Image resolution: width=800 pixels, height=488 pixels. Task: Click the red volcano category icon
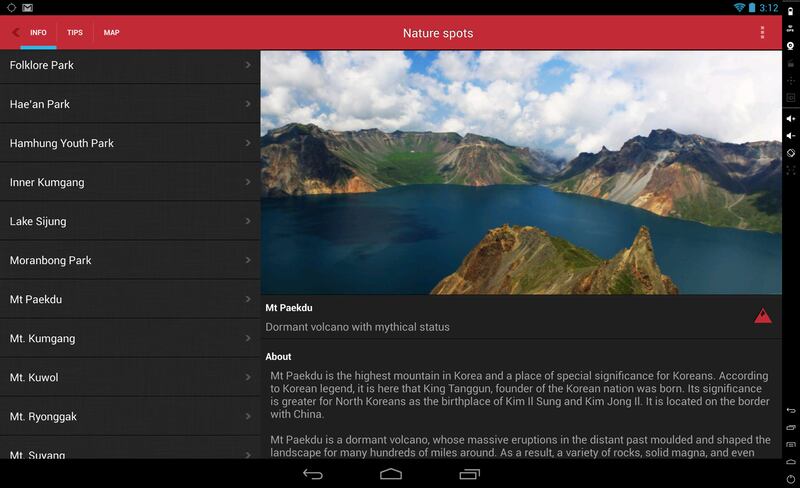click(763, 316)
